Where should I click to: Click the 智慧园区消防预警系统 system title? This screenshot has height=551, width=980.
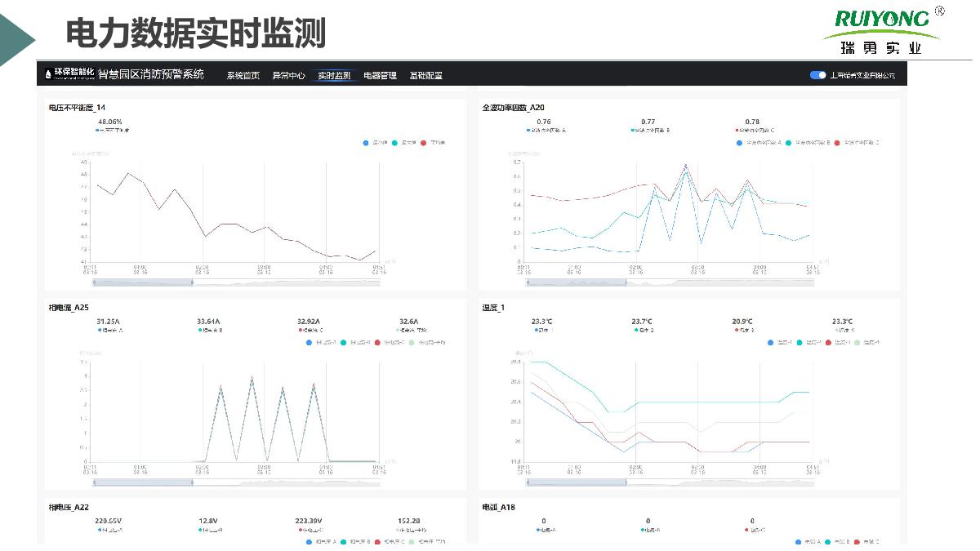tap(151, 74)
